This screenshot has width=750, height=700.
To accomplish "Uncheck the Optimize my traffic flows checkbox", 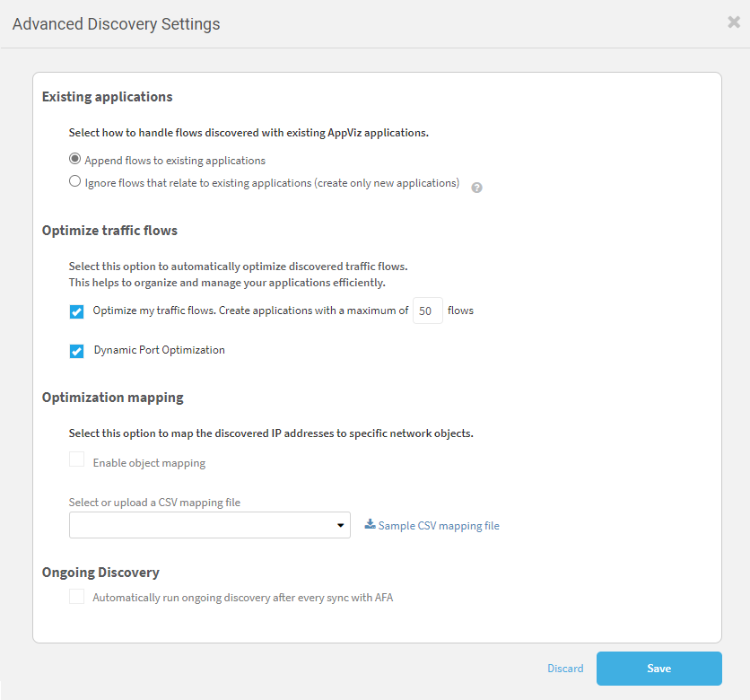I will 77,312.
